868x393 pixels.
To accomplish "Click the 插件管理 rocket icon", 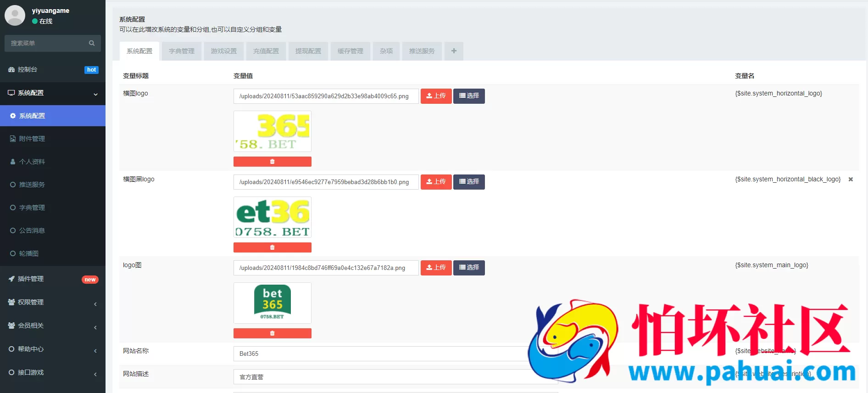I will point(11,279).
